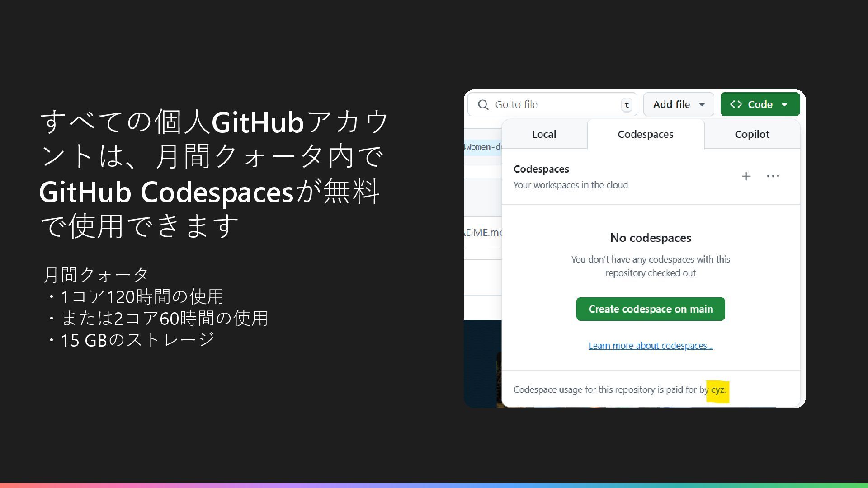Open Learn more about codespaces link
Viewport: 868px width, 488px height.
pos(651,346)
